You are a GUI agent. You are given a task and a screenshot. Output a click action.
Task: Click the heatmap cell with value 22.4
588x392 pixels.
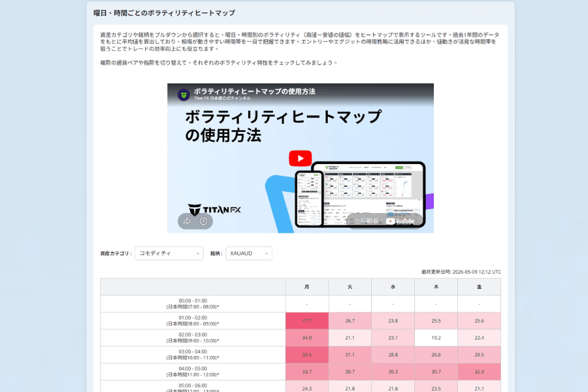480,338
